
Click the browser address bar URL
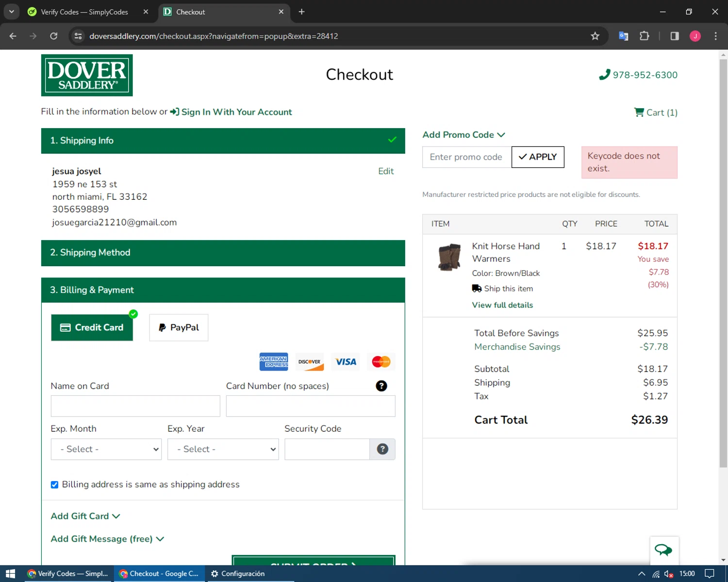click(214, 36)
